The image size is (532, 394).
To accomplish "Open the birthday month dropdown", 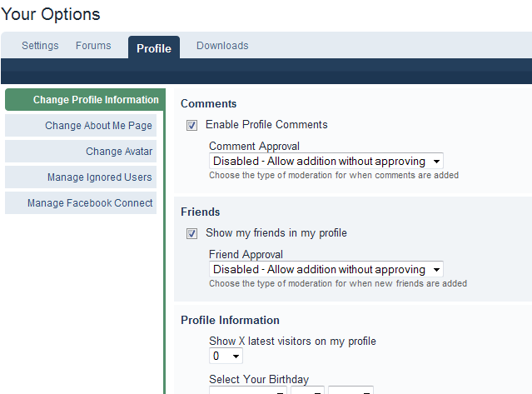I will coord(248,390).
